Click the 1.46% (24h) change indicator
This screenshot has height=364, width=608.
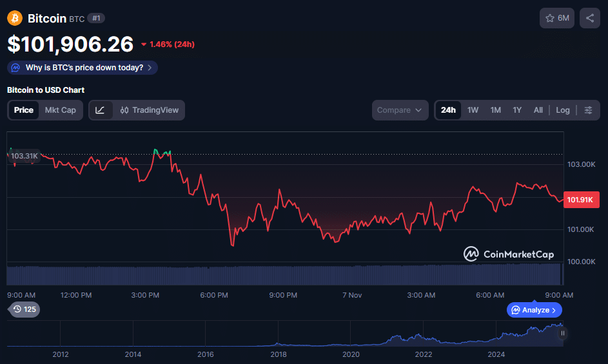[168, 44]
